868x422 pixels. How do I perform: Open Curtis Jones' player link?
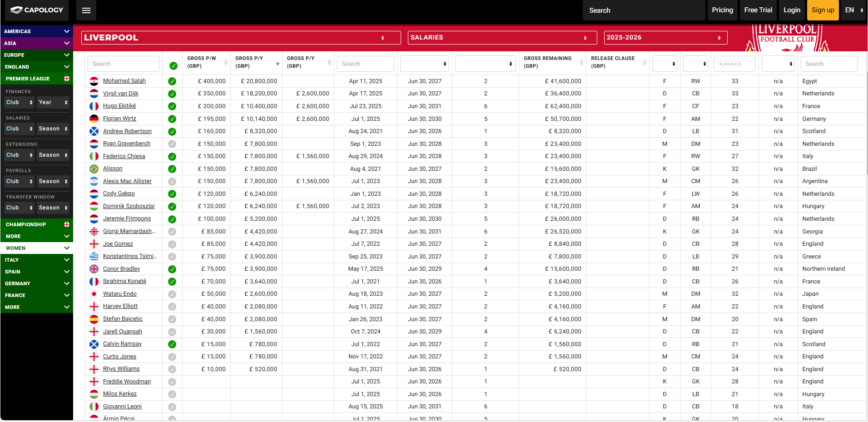coord(119,357)
